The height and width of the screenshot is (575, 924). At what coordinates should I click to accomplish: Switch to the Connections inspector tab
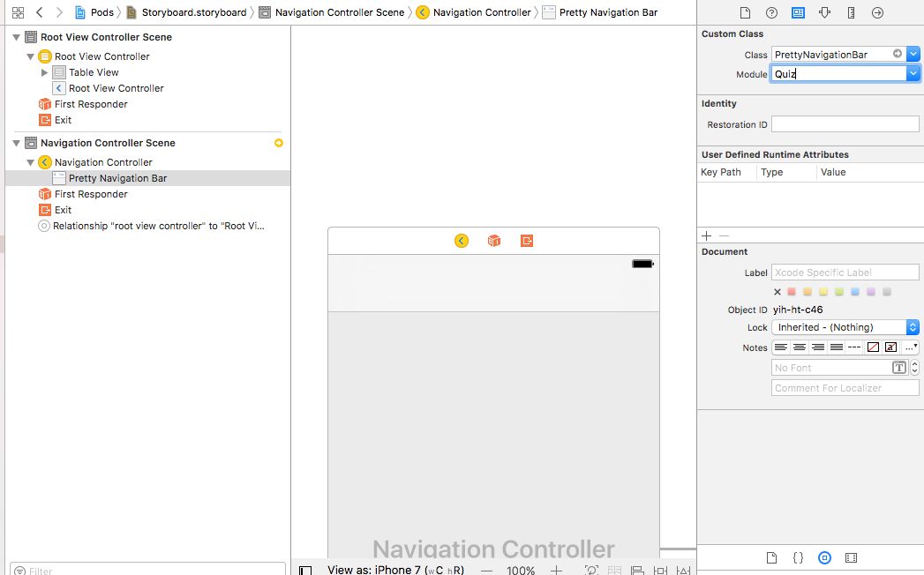point(877,12)
